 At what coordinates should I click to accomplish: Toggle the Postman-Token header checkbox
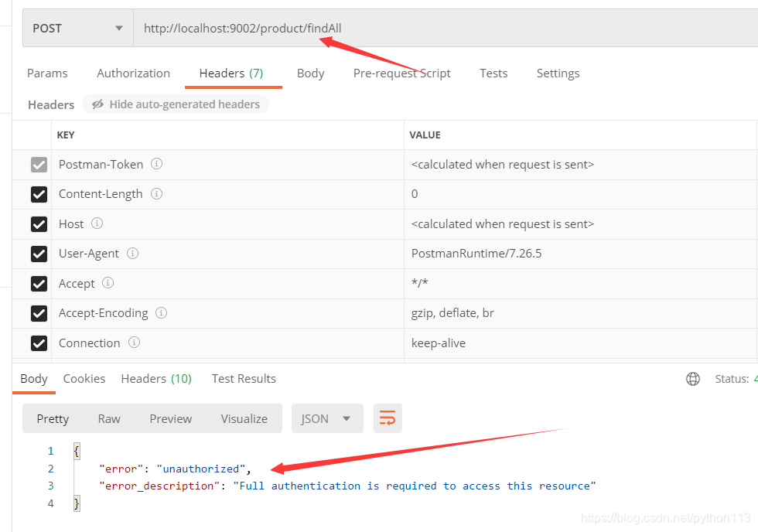point(39,165)
